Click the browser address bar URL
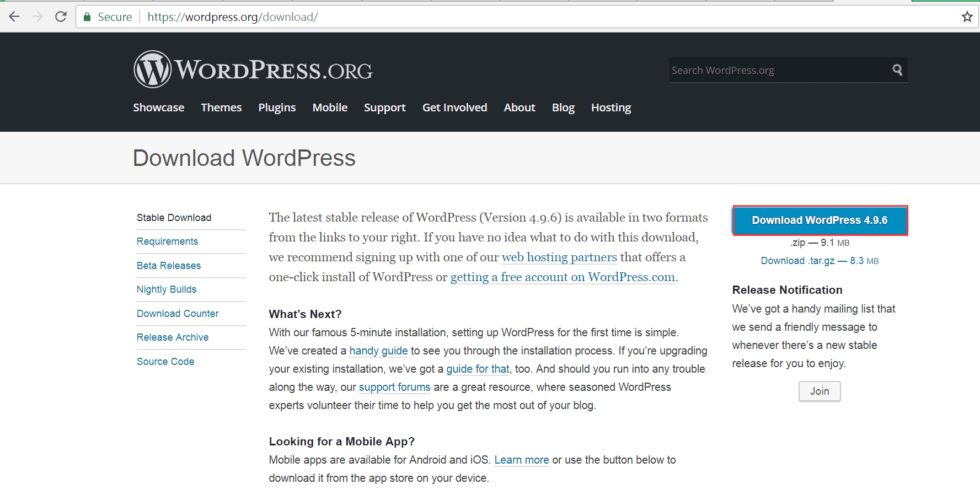This screenshot has width=980, height=500. 232,17
